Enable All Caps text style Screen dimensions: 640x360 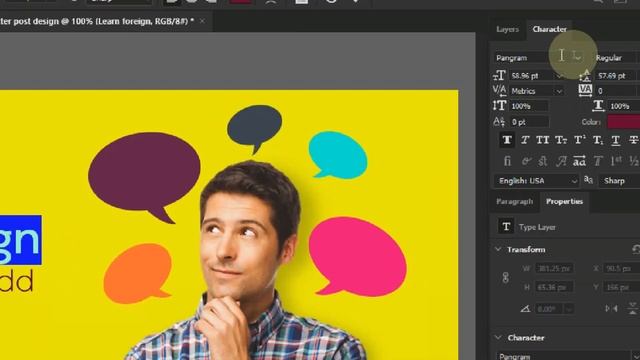click(542, 140)
